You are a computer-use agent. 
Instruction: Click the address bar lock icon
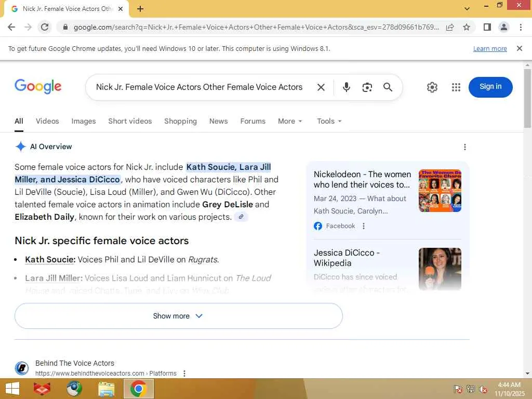coord(65,27)
